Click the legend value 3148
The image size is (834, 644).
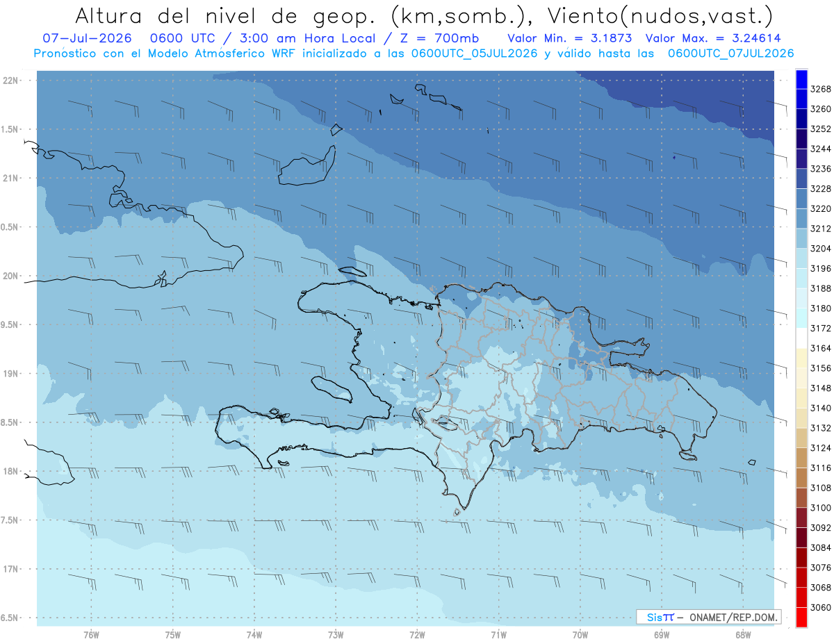coord(820,388)
